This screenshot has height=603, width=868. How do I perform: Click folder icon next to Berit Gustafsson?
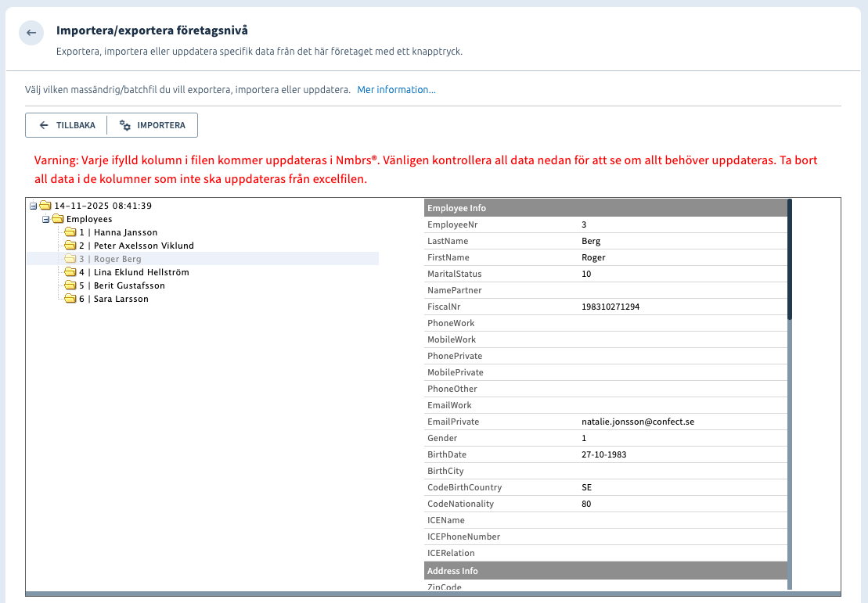(70, 285)
